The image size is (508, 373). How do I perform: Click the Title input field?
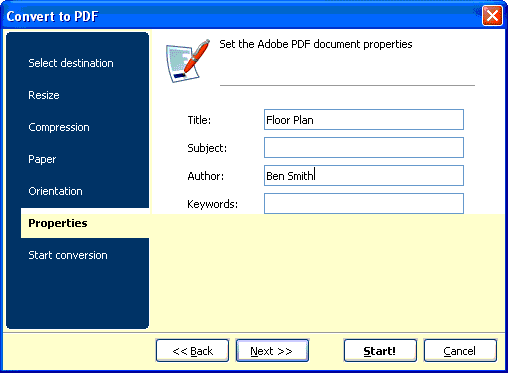[x=364, y=119]
